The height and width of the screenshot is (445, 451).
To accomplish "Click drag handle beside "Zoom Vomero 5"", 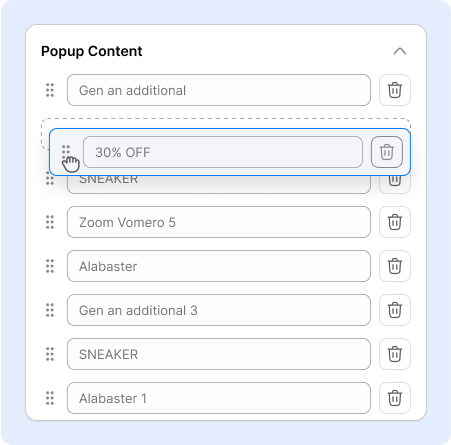I will click(x=50, y=222).
